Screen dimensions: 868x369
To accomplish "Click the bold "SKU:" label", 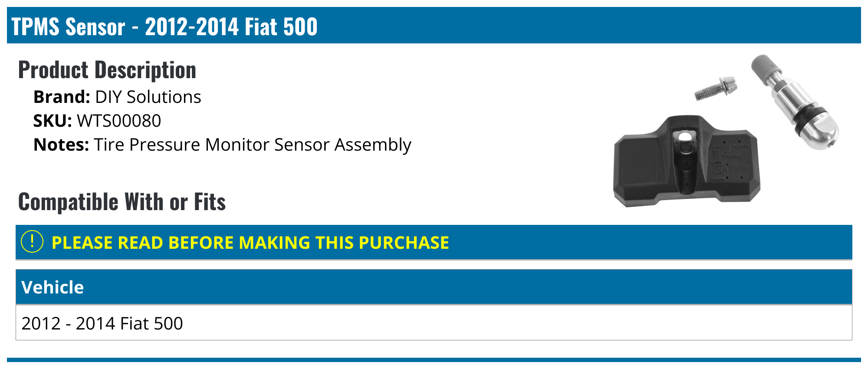I will pos(53,121).
